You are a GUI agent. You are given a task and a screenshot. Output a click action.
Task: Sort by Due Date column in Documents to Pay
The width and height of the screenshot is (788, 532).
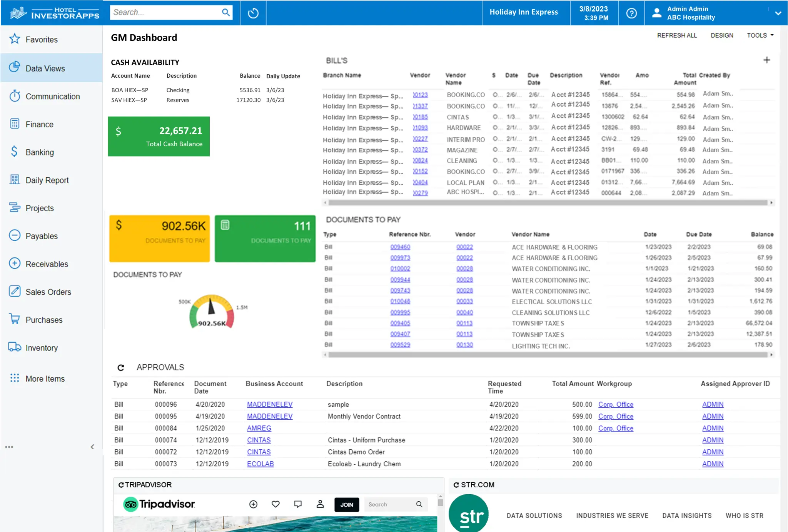(x=699, y=234)
